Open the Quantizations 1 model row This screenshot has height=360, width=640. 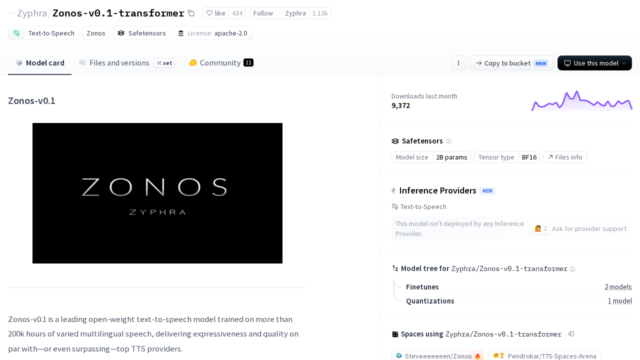(x=518, y=301)
